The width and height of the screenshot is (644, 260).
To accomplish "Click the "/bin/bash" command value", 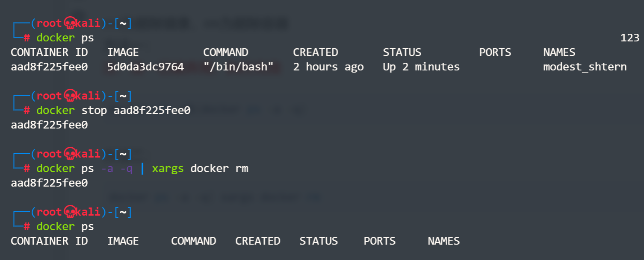I will [x=238, y=67].
